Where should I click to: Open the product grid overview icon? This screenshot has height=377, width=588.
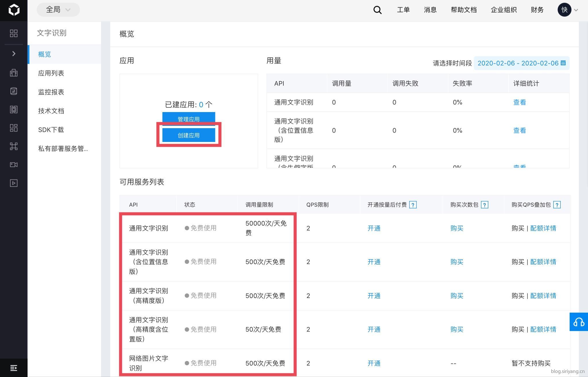click(13, 33)
